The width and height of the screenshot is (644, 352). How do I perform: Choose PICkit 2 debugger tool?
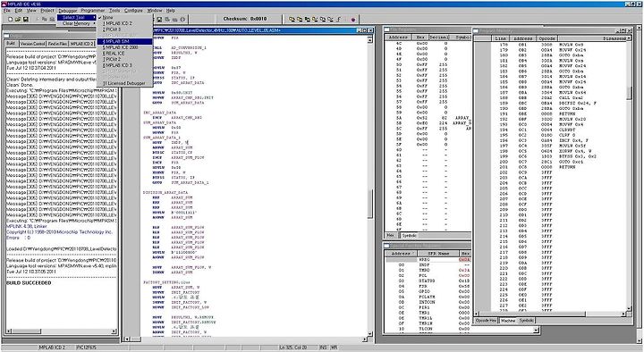tap(124, 59)
